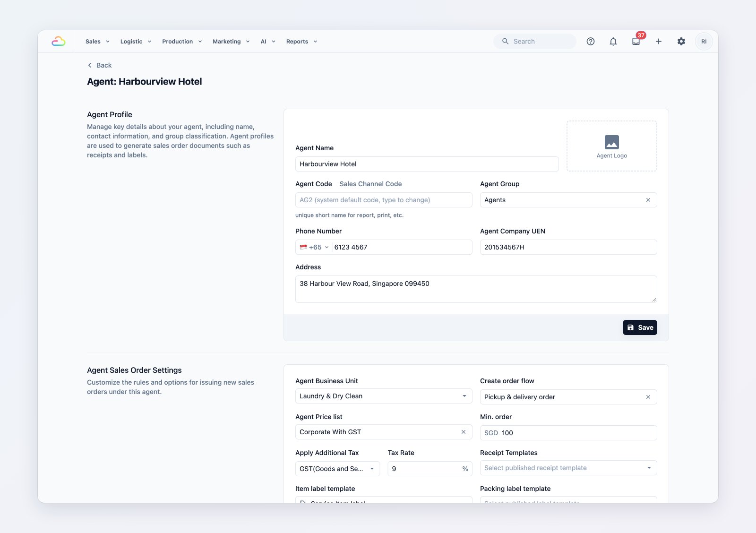Open Agent Price list Corporate With GST field

384,432
